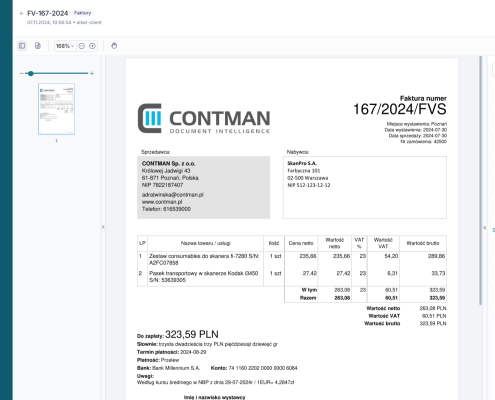Image resolution: width=495 pixels, height=400 pixels.
Task: Click the NIP 512-123-12-12 text
Action: click(309, 185)
